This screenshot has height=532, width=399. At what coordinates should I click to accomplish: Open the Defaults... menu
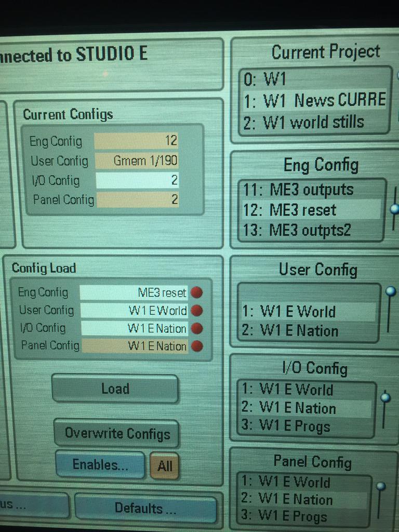[145, 508]
